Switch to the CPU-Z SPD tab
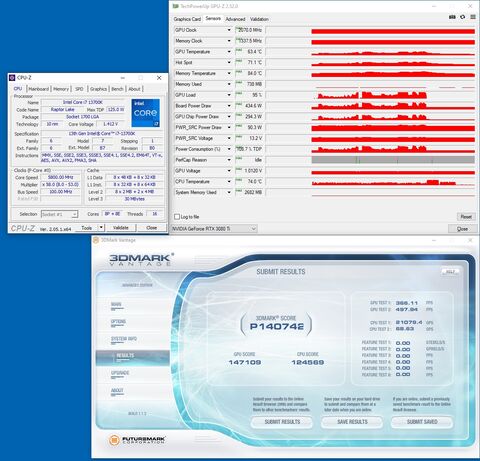The width and height of the screenshot is (480, 461). click(x=79, y=89)
